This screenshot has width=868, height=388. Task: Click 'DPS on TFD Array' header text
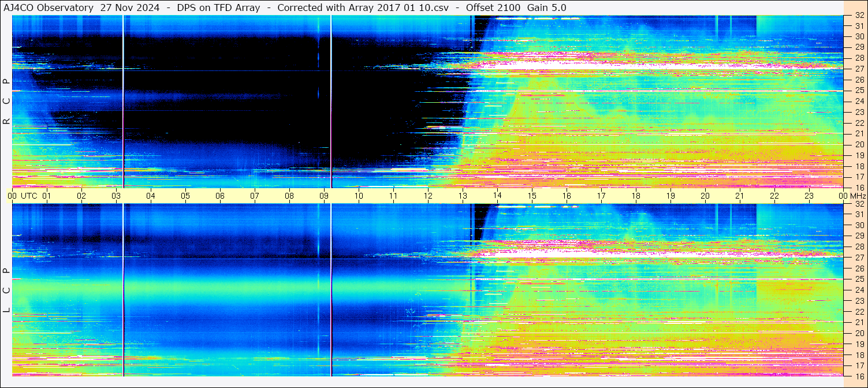click(218, 8)
